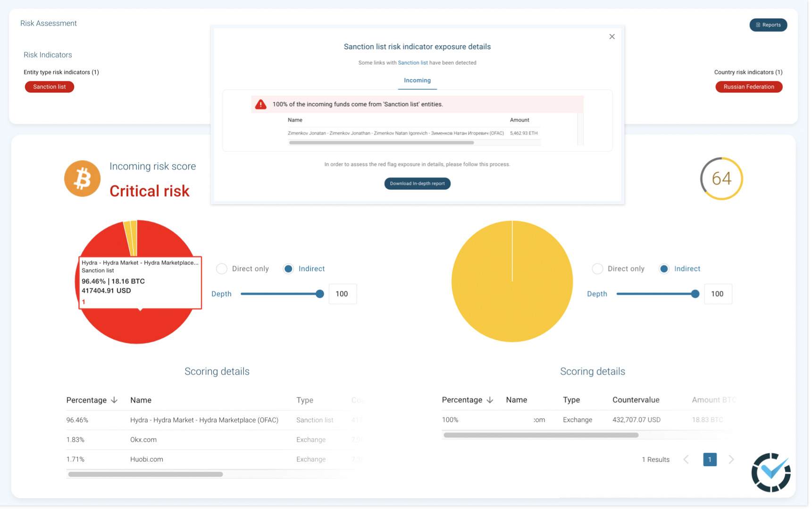812x509 pixels.
Task: Click the Percentage sort arrow in left Scoring details
Action: click(114, 400)
